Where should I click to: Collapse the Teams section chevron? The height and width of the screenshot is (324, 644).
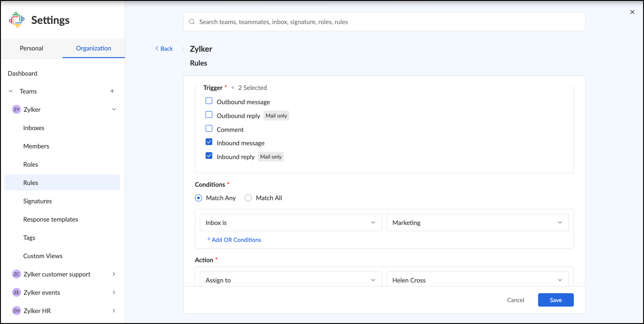point(11,91)
